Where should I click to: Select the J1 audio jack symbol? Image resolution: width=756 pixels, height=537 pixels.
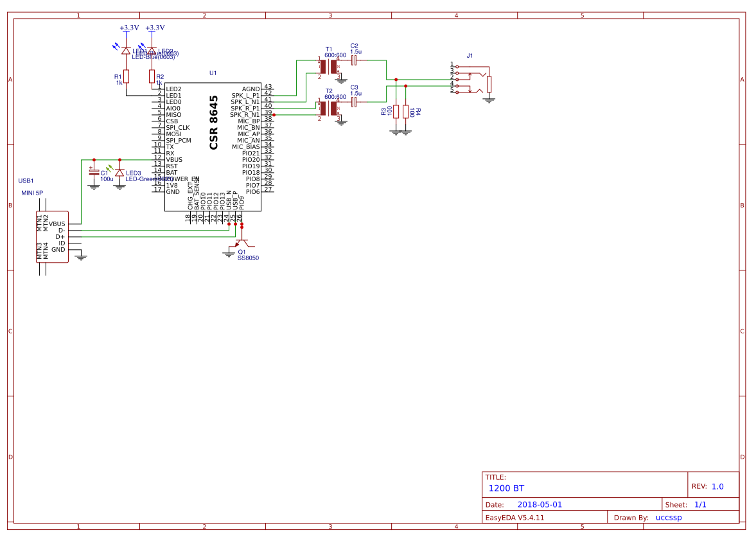click(471, 78)
